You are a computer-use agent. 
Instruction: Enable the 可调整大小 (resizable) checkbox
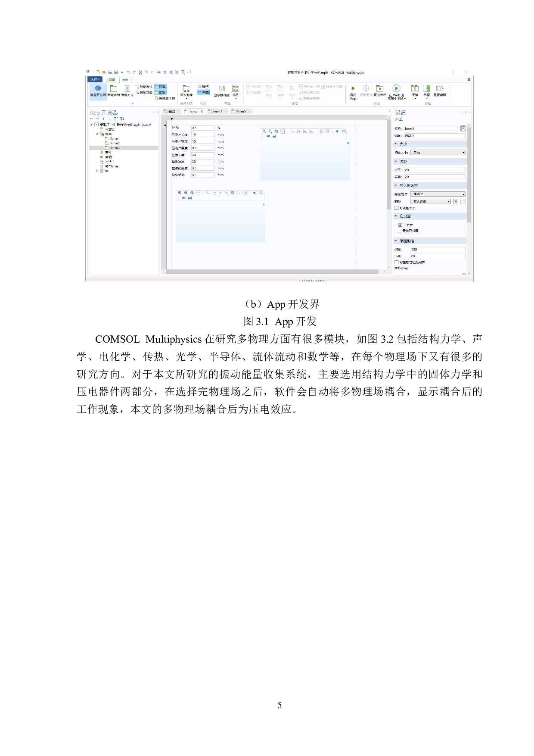coord(397,208)
